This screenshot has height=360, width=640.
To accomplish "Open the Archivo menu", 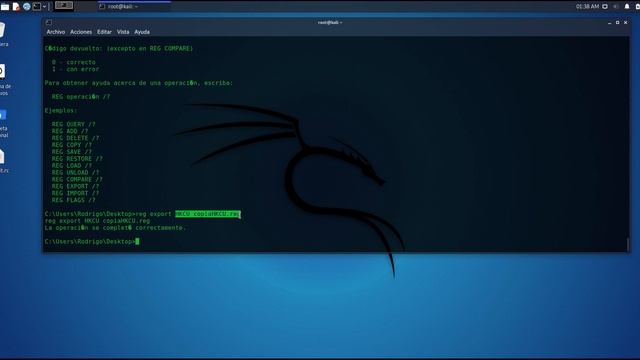I will click(56, 32).
